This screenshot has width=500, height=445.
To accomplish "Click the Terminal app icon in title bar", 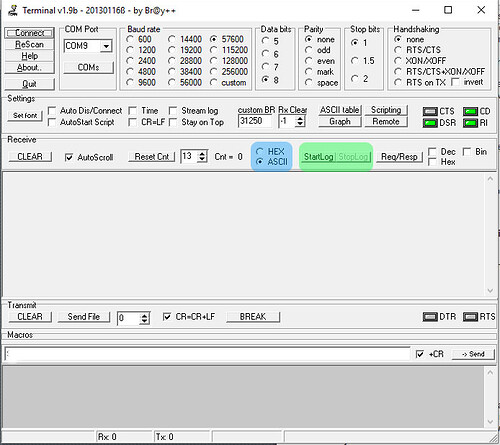I will (13, 10).
